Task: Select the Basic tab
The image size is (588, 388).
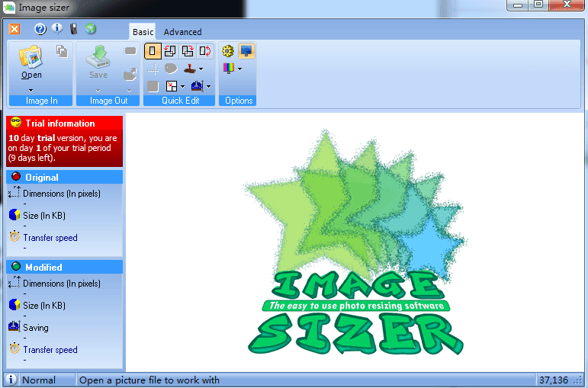Action: click(x=143, y=32)
